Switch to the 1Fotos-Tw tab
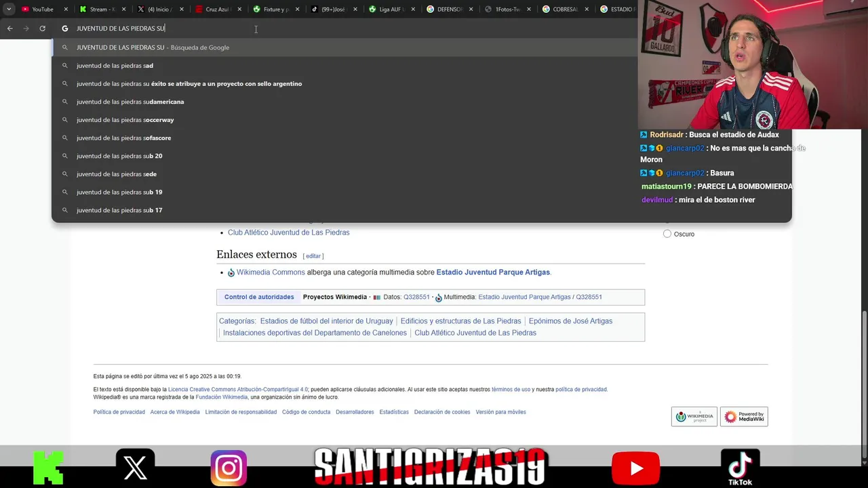Screen dimensions: 868x488 click(508, 9)
